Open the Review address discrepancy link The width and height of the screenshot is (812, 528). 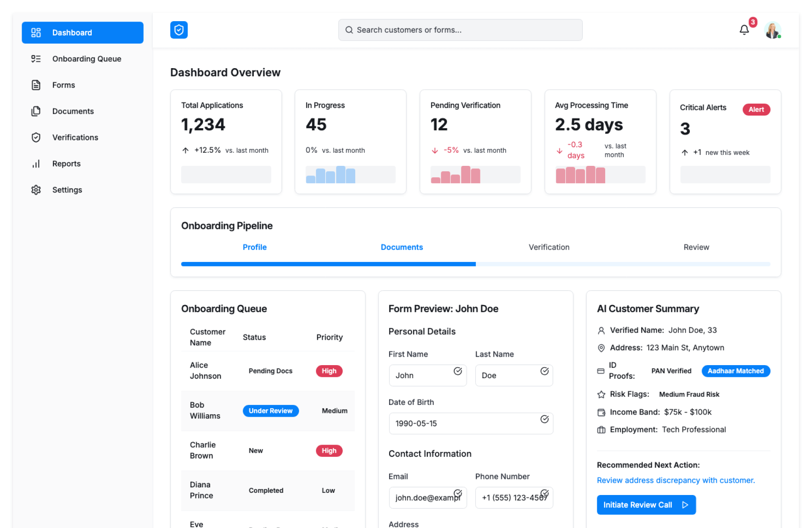click(675, 480)
